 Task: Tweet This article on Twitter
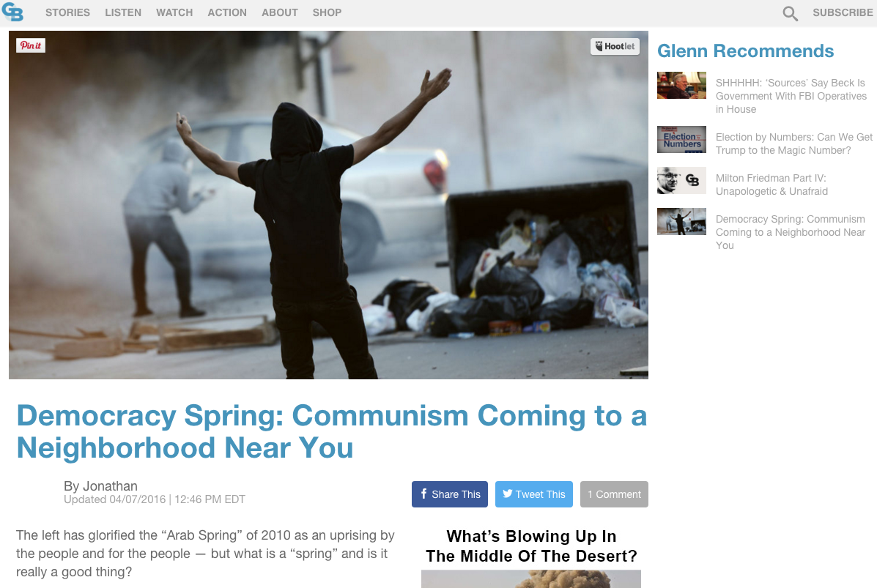tap(533, 494)
